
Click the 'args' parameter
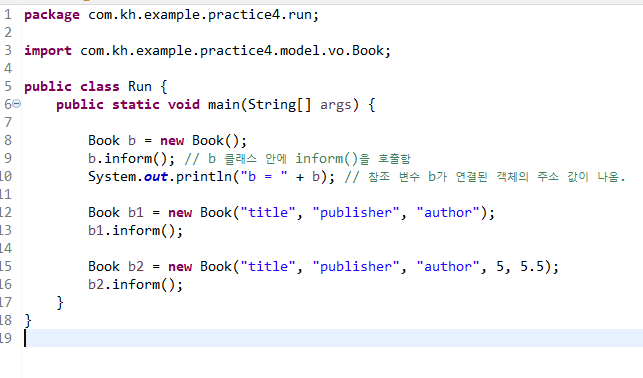[336, 105]
